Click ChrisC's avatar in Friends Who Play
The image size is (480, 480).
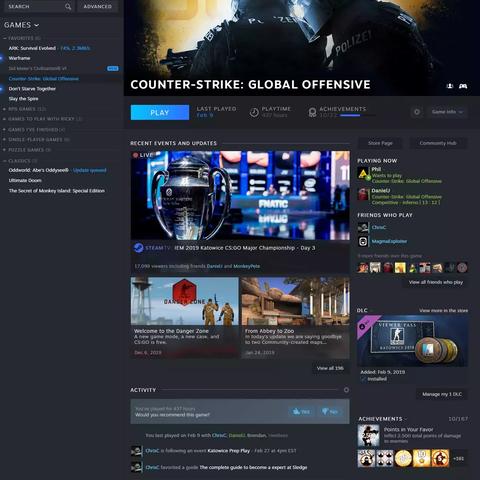pyautogui.click(x=363, y=227)
